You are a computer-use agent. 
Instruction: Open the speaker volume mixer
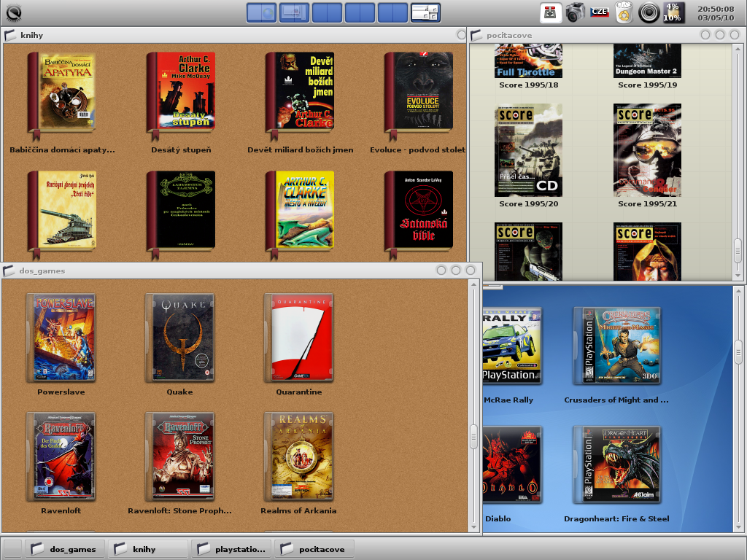coord(649,13)
